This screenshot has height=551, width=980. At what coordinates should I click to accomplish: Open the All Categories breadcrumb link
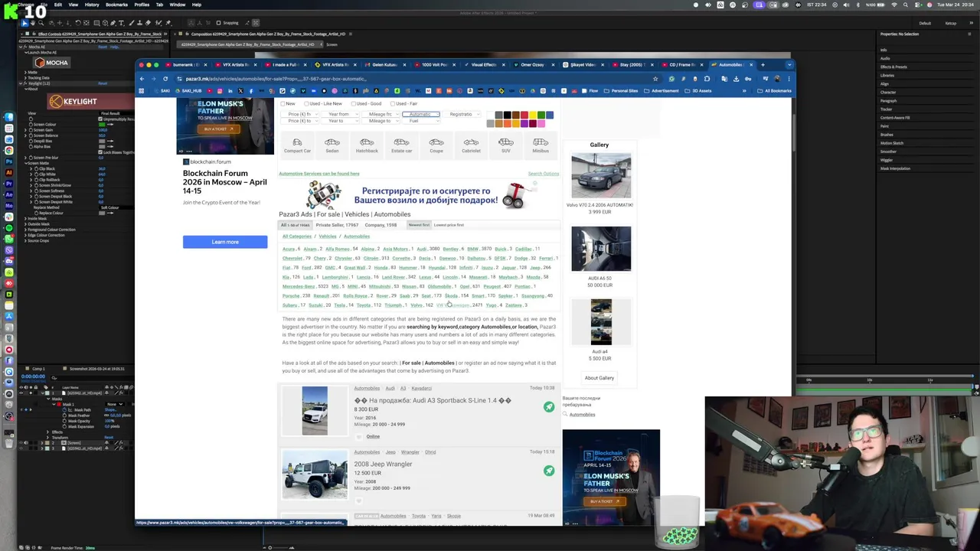pyautogui.click(x=297, y=236)
